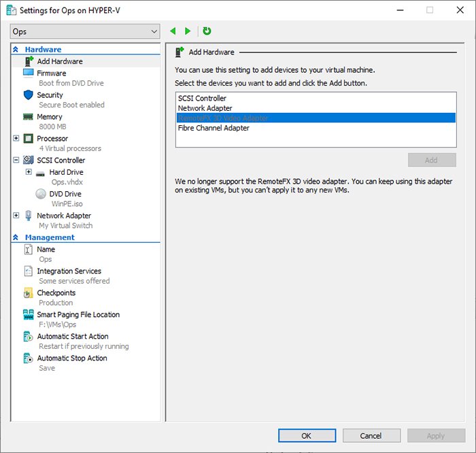This screenshot has width=476, height=453.
Task: Select SCSI Controller in device list
Action: [202, 99]
